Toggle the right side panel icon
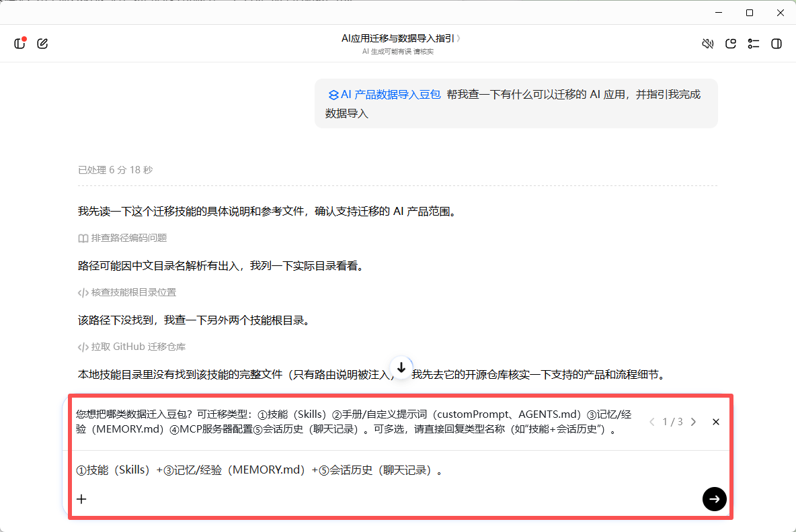The width and height of the screenshot is (796, 532). (777, 44)
